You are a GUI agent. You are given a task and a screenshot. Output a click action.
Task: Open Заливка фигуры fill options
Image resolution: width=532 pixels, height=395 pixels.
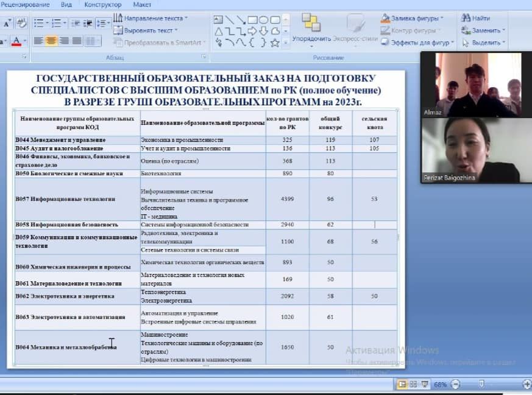point(413,18)
